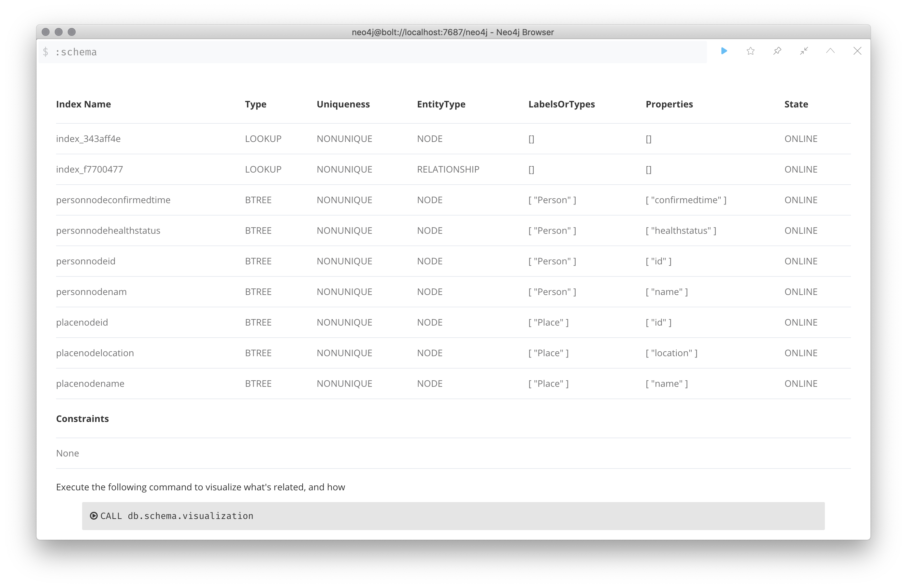Collapse the frame with the up chevron
The height and width of the screenshot is (588, 907).
pos(830,51)
